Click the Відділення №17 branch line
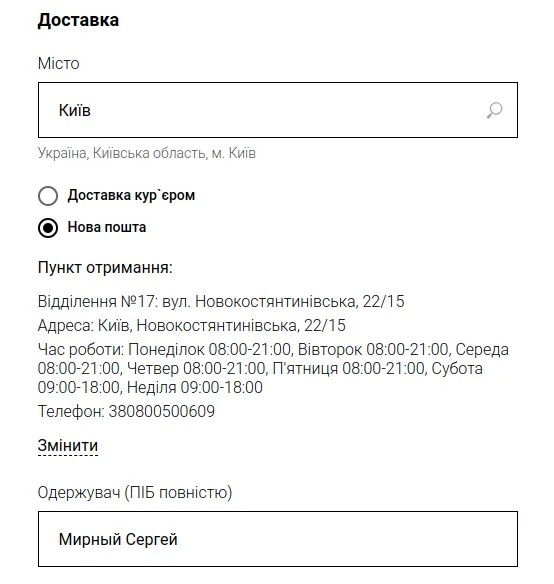 point(221,301)
